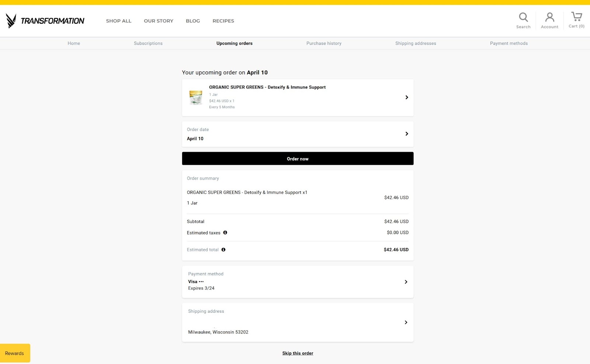The height and width of the screenshot is (364, 590).
Task: Click the Estimated total info icon
Action: tap(223, 249)
